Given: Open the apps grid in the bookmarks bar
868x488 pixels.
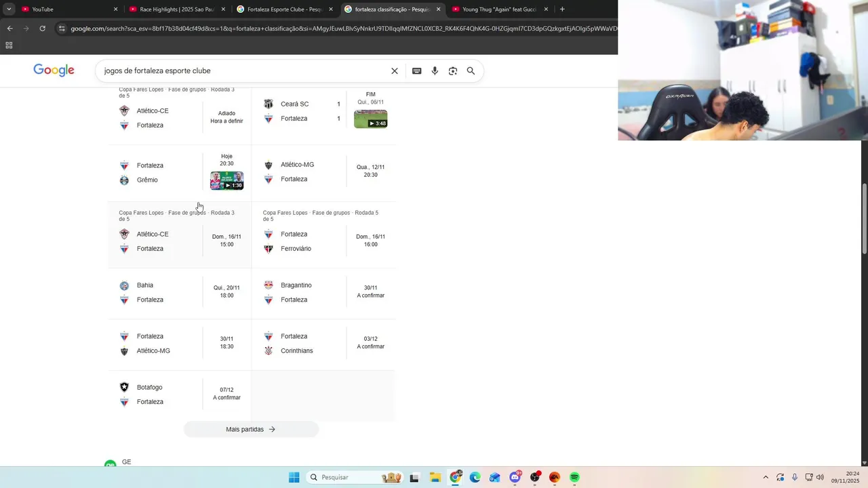Looking at the screenshot, I should tap(9, 45).
